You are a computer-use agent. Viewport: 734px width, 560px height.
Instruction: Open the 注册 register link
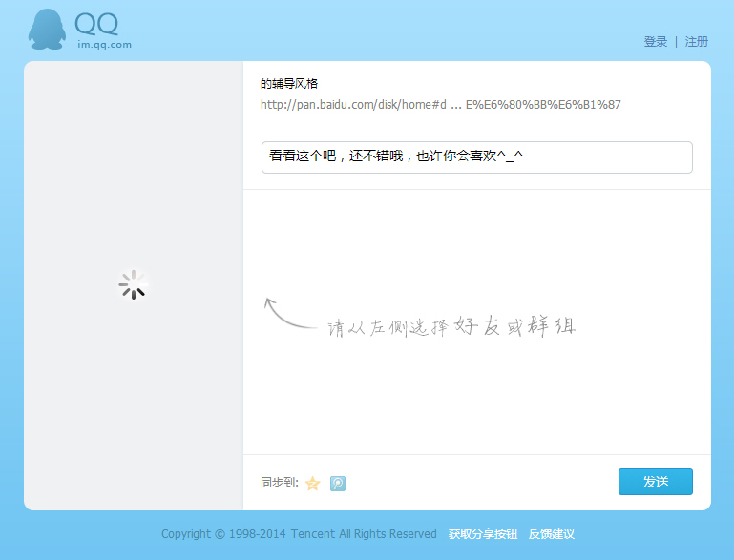point(696,42)
